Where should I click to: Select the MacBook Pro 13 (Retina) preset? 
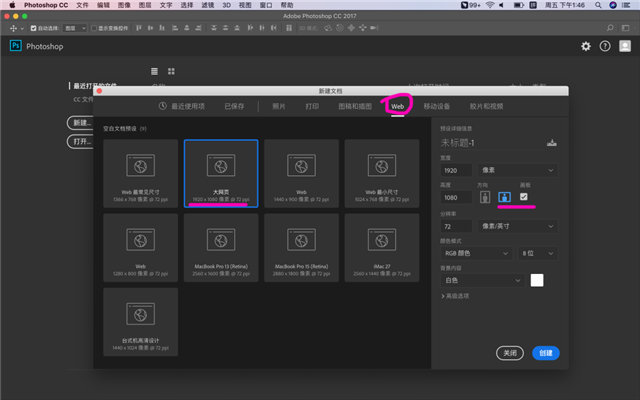point(221,248)
